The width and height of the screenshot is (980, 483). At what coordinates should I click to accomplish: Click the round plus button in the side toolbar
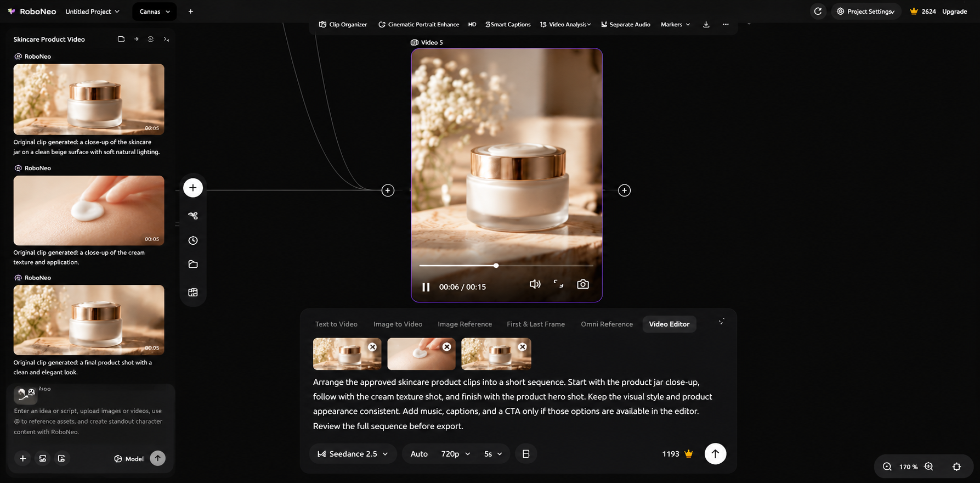[193, 188]
